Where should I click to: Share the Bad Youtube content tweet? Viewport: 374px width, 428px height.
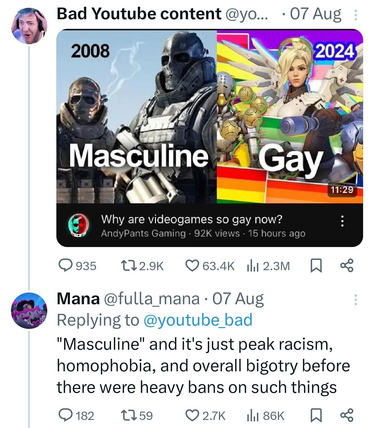(347, 266)
